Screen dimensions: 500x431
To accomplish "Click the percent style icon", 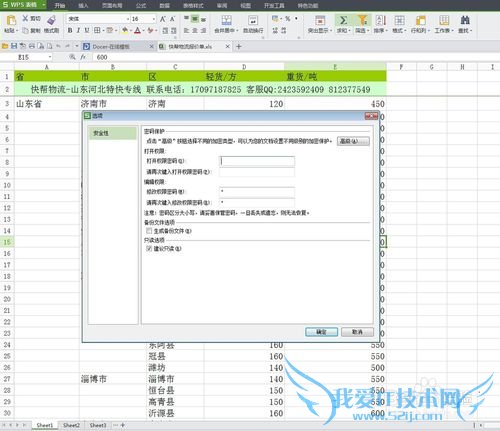I will pyautogui.click(x=288, y=19).
